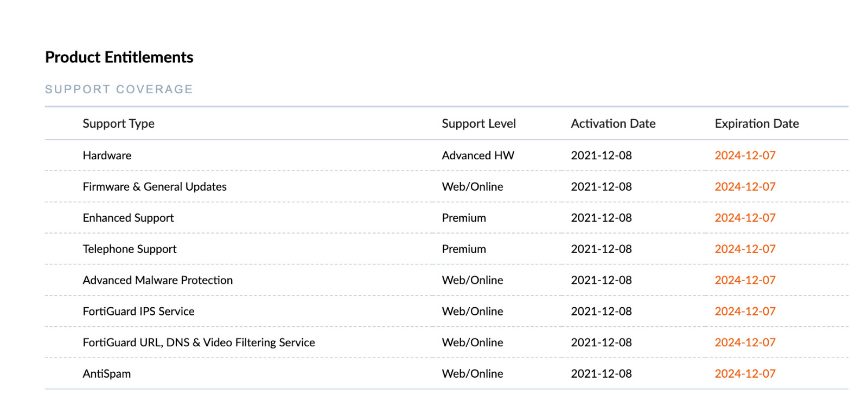Click Enhanced Support expiration date
The height and width of the screenshot is (401, 868).
pos(745,218)
